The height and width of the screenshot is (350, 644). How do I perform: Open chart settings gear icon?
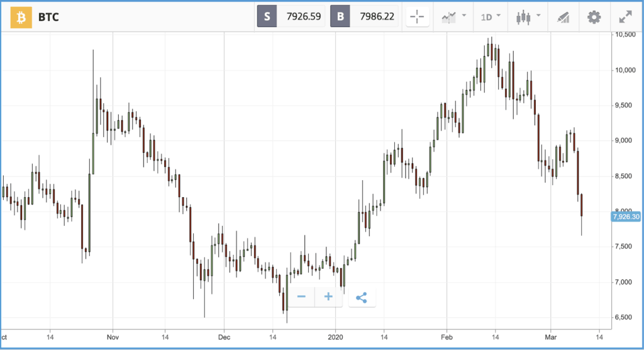tap(594, 17)
